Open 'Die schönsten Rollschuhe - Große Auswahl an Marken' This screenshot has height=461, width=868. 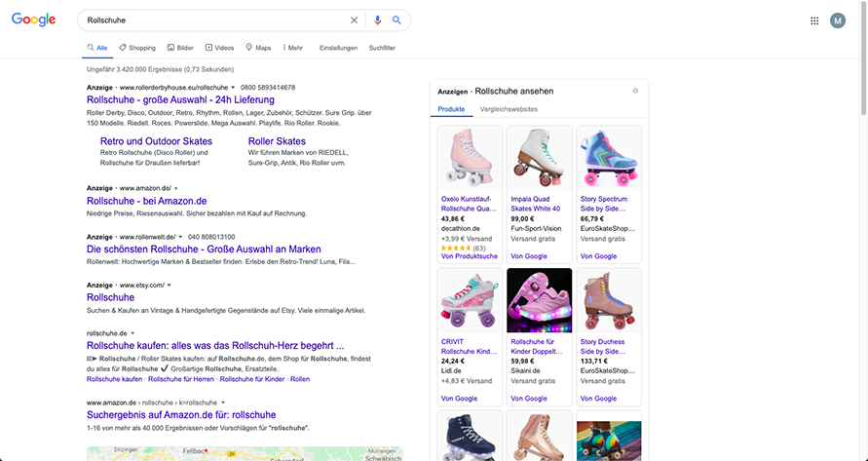point(204,250)
